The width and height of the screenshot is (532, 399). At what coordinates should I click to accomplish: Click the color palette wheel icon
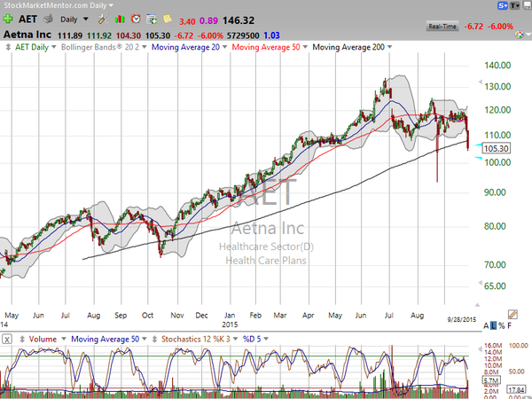[x=519, y=35]
